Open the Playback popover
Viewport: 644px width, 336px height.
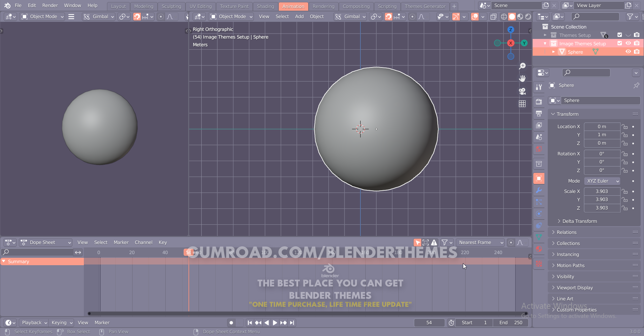pyautogui.click(x=34, y=323)
